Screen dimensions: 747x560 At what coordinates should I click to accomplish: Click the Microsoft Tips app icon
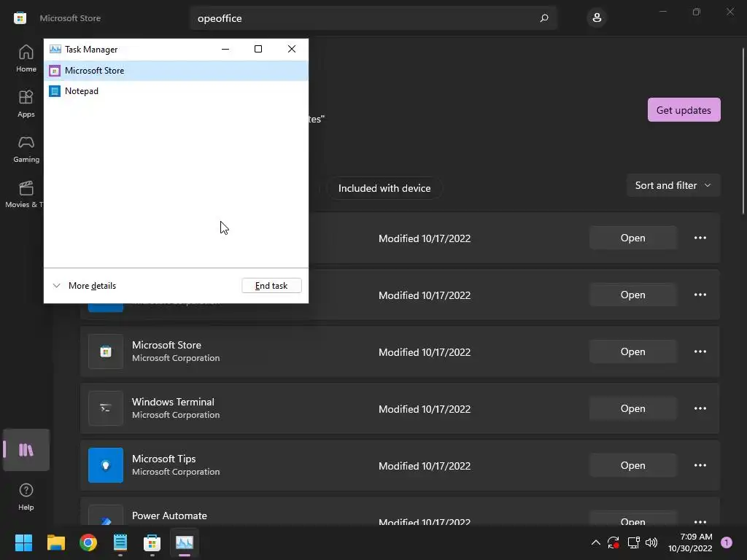(x=106, y=465)
